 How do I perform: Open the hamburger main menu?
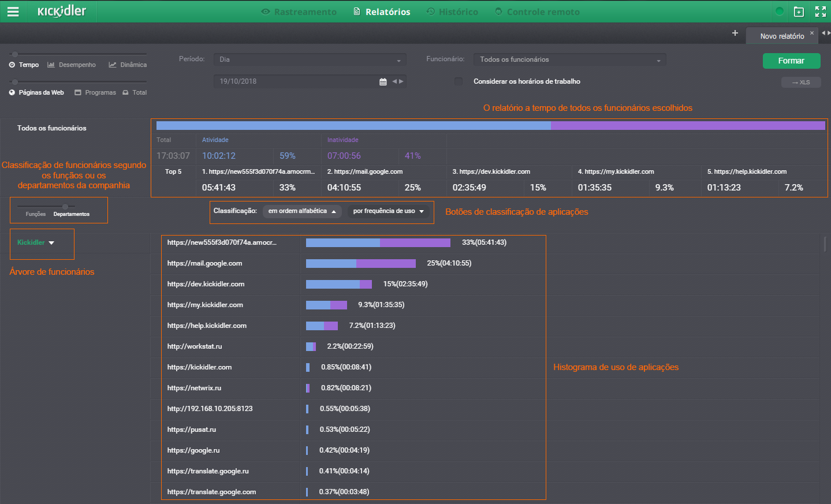click(13, 12)
